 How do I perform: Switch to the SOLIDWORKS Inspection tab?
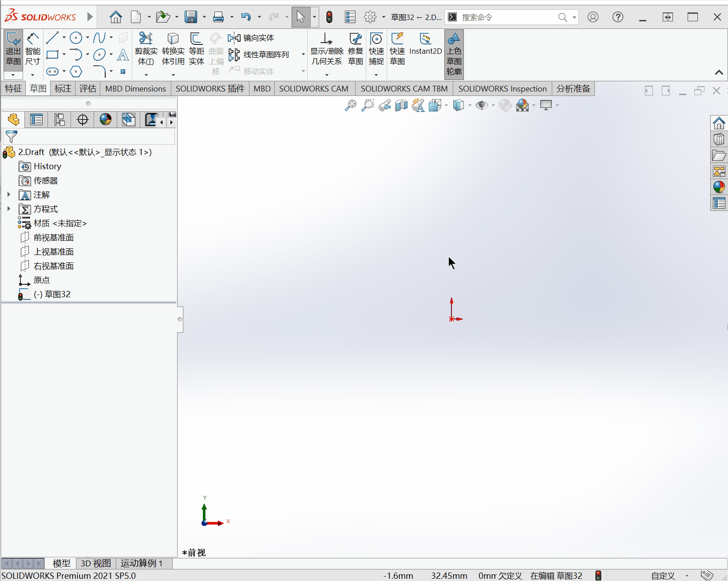(x=502, y=88)
